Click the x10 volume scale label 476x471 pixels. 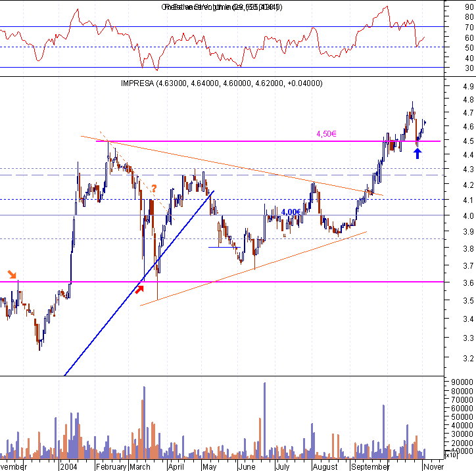(x=450, y=455)
